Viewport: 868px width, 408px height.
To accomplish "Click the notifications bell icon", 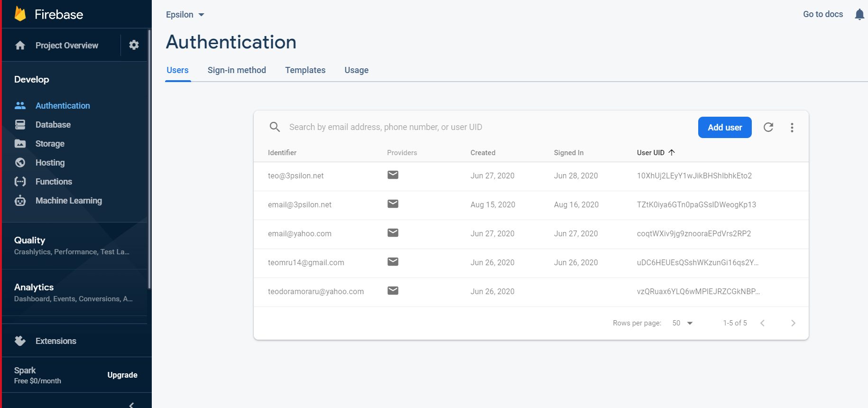I will coord(859,15).
